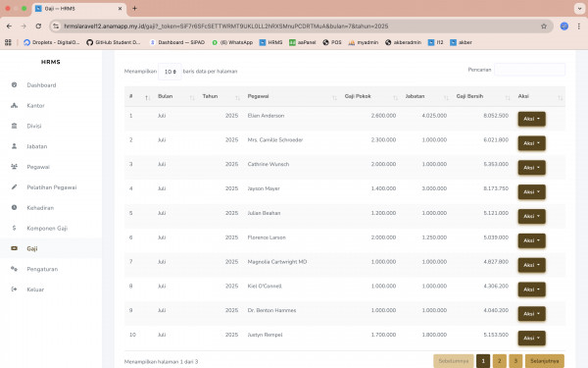
Task: Click the Pelatihan Pegawai pencil icon
Action: (15, 187)
